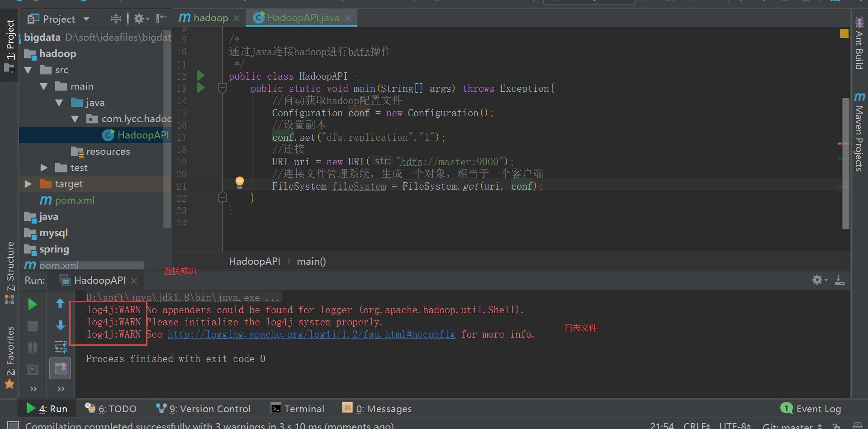Viewport: 868px width, 429px height.
Task: Open the 6: TODO tool window
Action: [x=111, y=409]
